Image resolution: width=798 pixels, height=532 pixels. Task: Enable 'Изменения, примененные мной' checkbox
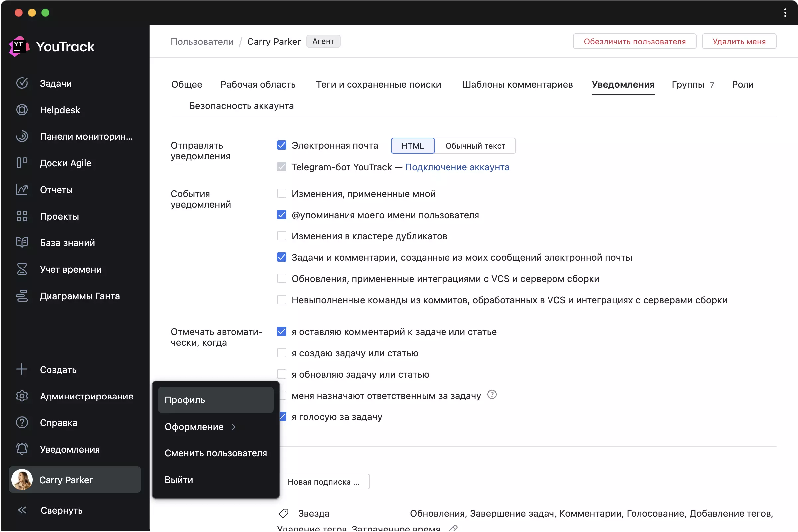pos(282,194)
